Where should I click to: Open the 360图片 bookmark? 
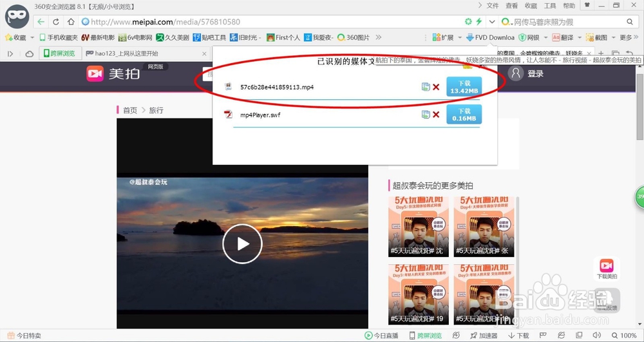tap(354, 37)
